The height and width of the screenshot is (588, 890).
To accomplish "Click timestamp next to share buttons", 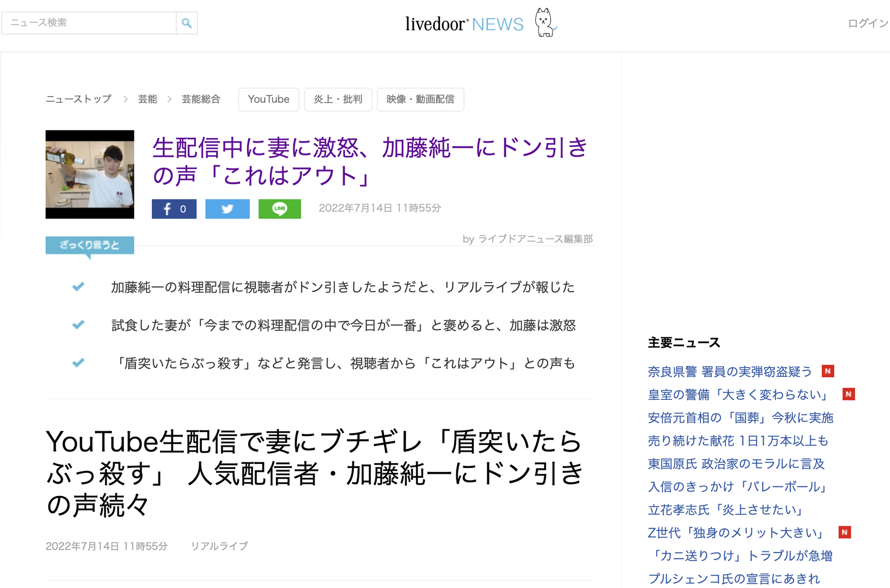I will coord(380,208).
